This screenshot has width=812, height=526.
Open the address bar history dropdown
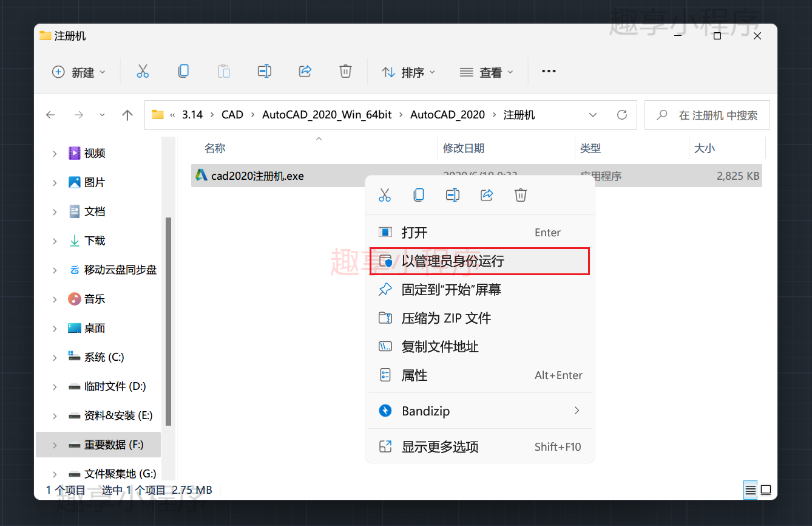point(593,115)
